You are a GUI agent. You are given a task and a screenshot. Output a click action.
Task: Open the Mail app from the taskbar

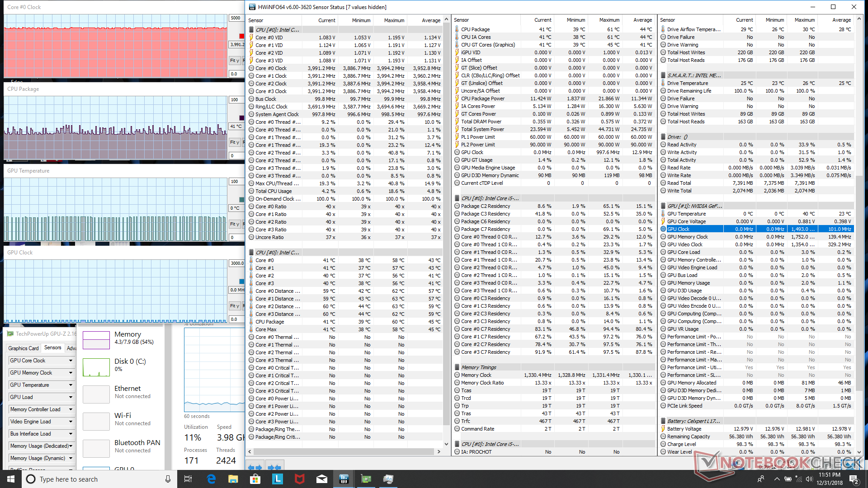pos(322,479)
